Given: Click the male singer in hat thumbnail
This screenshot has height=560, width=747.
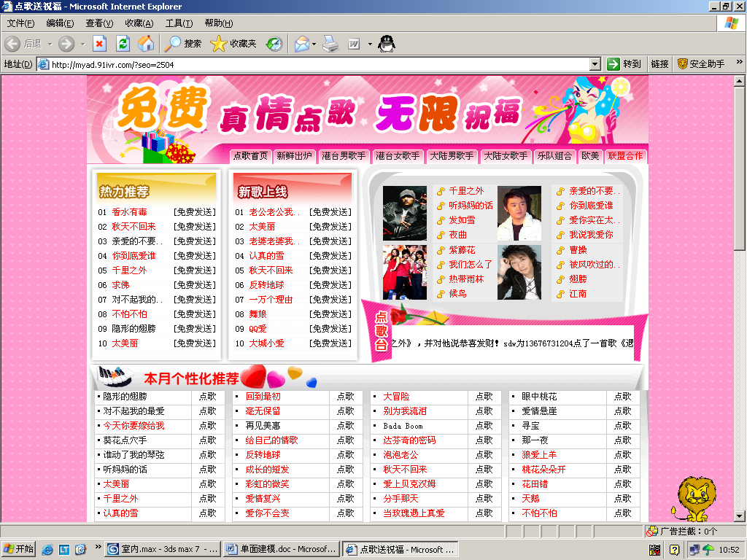Looking at the screenshot, I should pos(405,214).
